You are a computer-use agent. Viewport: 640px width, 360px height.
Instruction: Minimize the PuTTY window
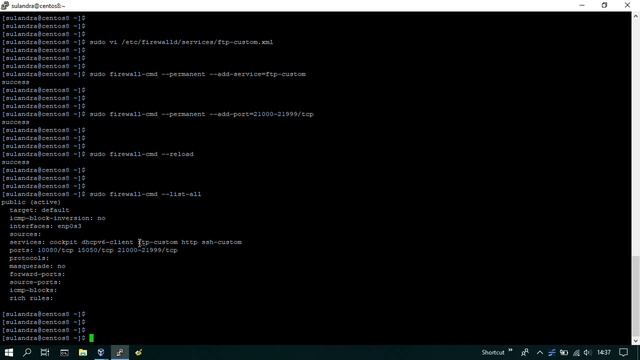(582, 5)
